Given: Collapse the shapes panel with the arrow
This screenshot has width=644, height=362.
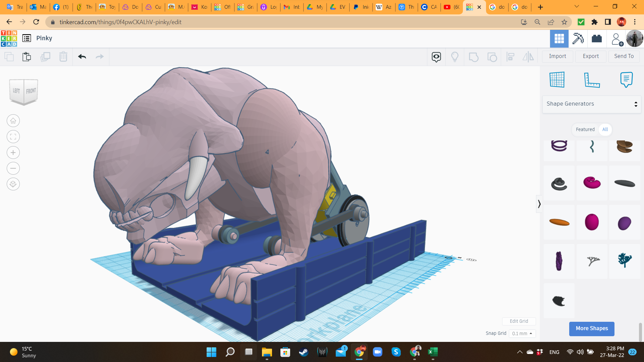Looking at the screenshot, I should click(539, 204).
